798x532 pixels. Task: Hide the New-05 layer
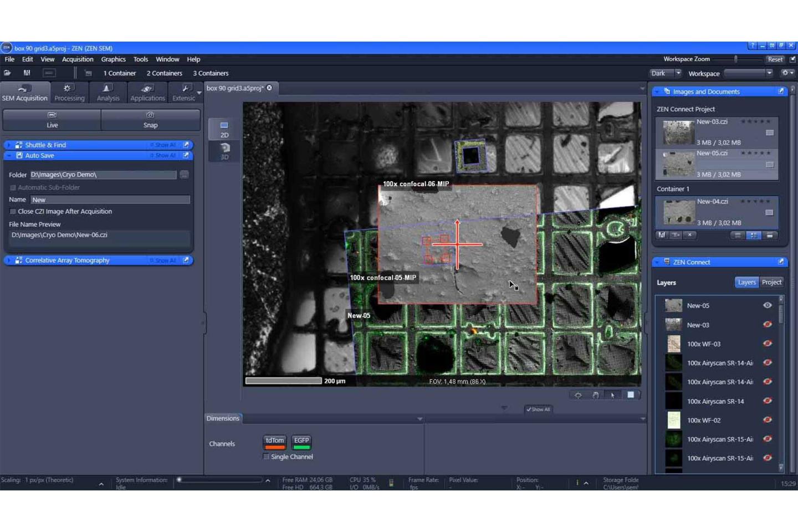point(768,305)
